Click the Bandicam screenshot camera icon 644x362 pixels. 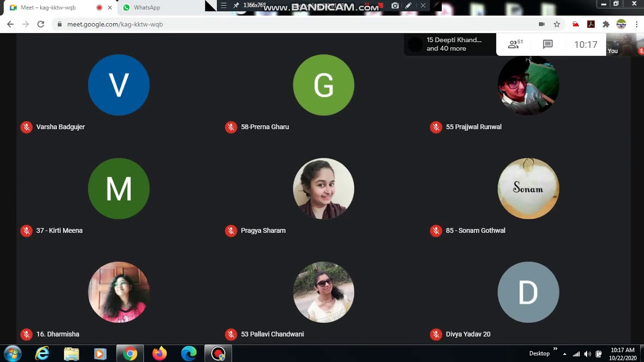tap(395, 6)
